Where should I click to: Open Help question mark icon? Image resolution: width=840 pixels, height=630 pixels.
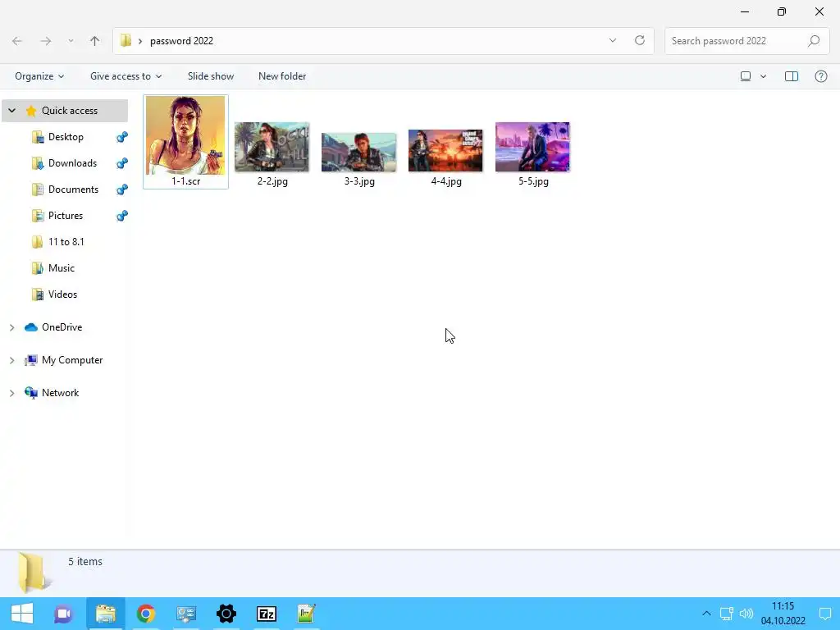pos(820,76)
